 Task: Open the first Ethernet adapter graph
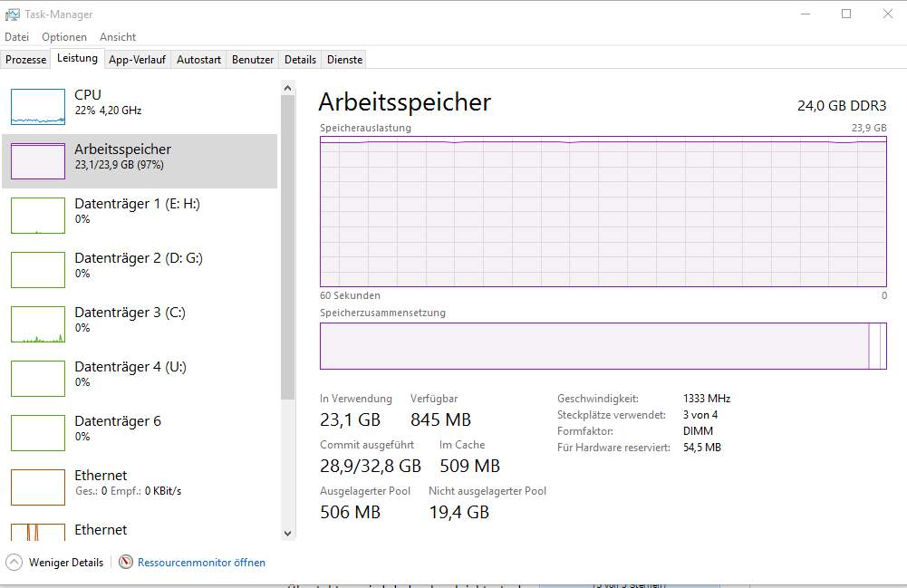[38, 487]
